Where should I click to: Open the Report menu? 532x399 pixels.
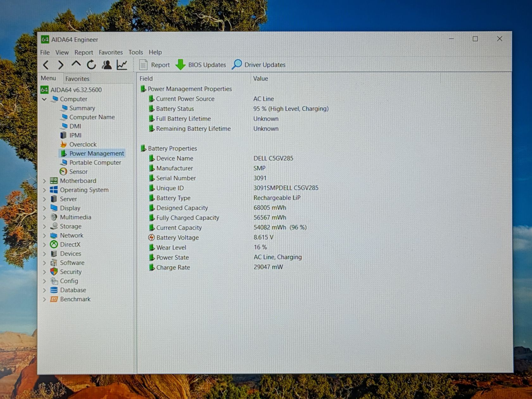pyautogui.click(x=84, y=52)
